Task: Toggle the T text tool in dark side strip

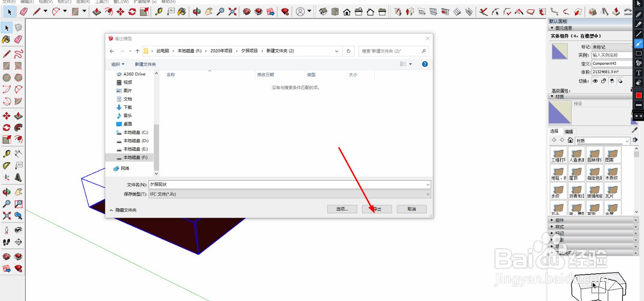Action: (639, 73)
